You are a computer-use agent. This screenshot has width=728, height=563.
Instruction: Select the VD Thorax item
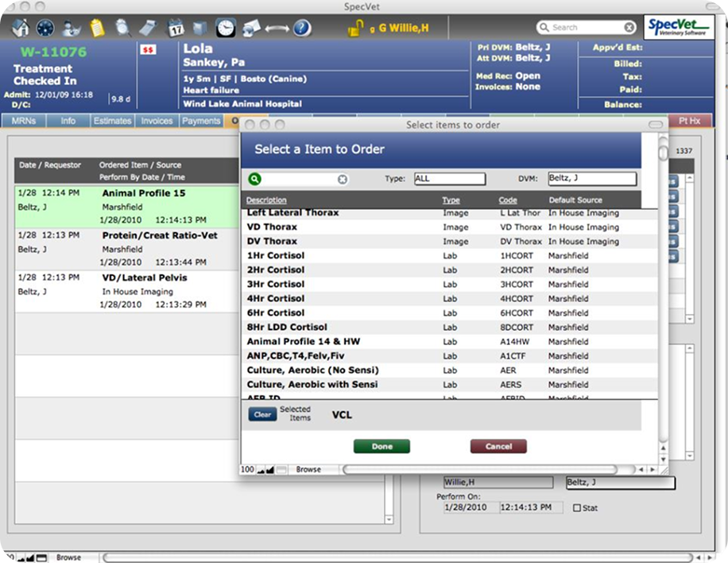pyautogui.click(x=449, y=227)
